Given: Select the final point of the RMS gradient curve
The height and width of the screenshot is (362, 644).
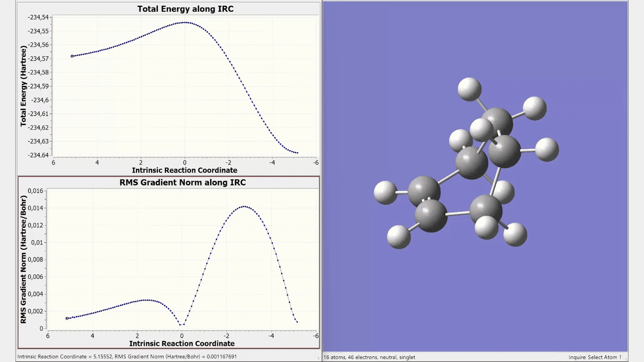Looking at the screenshot, I should click(x=297, y=322).
